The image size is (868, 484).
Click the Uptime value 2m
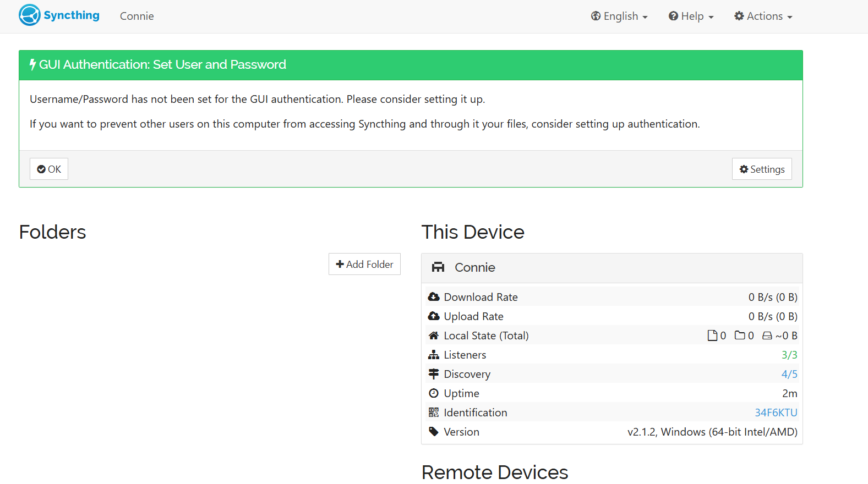(x=790, y=393)
